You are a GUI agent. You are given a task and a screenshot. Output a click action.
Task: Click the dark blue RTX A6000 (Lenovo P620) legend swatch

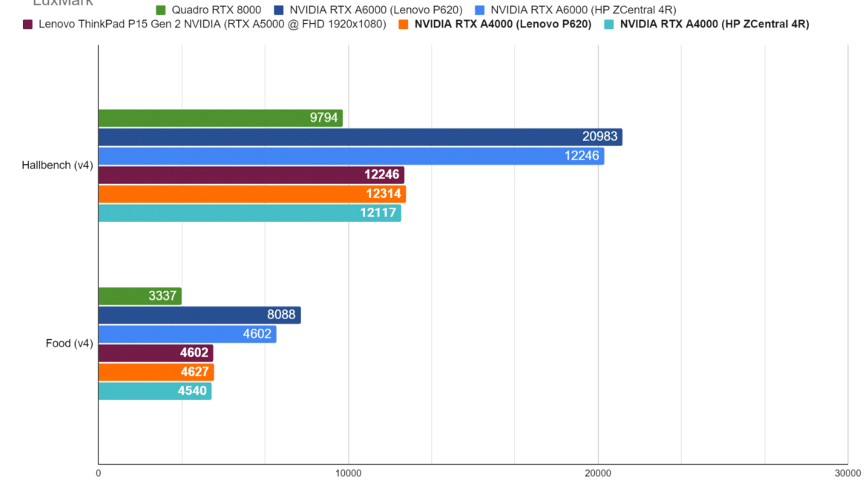(279, 10)
